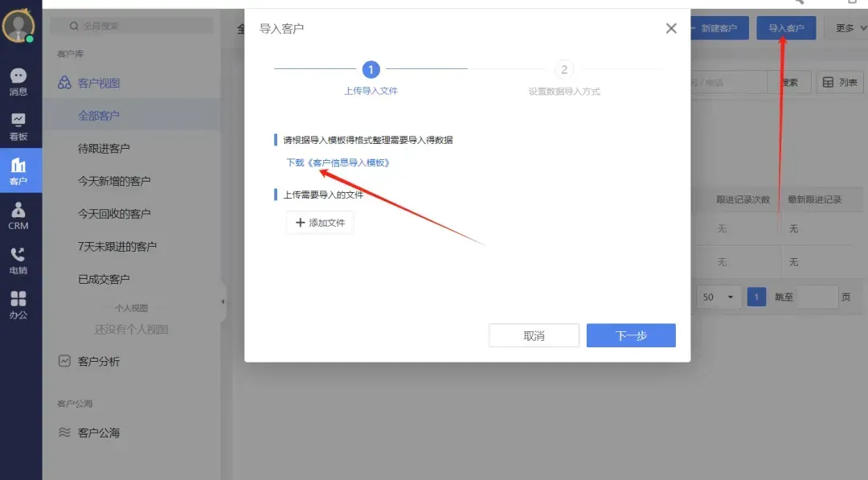The image size is (868, 480).
Task: Open the page size dropdown showing 50
Action: pyautogui.click(x=718, y=297)
